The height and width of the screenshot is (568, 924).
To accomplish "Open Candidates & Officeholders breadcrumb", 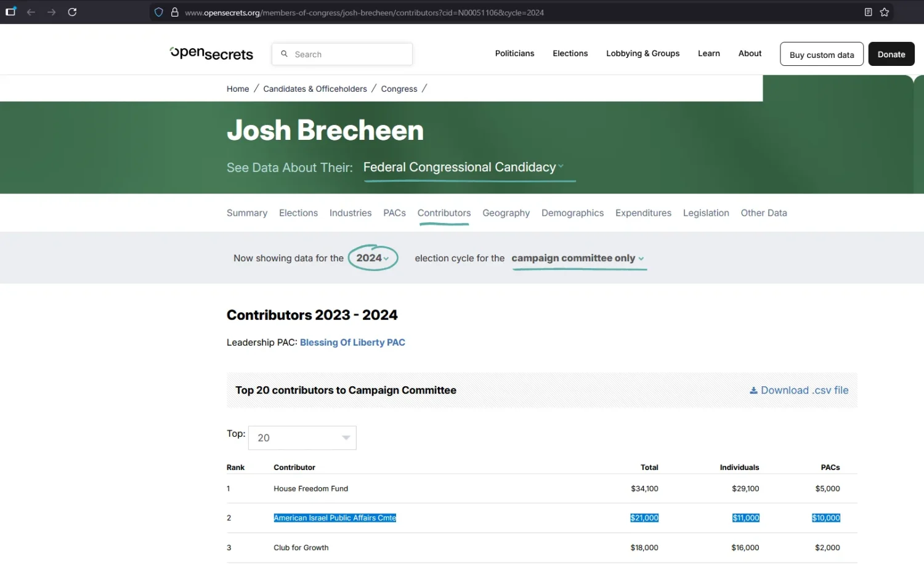I will tap(315, 89).
